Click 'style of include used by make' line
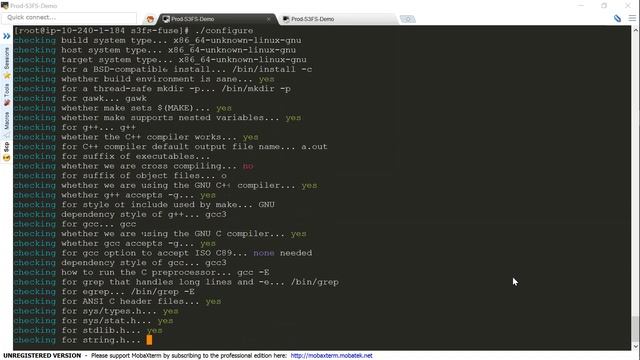The image size is (640, 360). (144, 204)
